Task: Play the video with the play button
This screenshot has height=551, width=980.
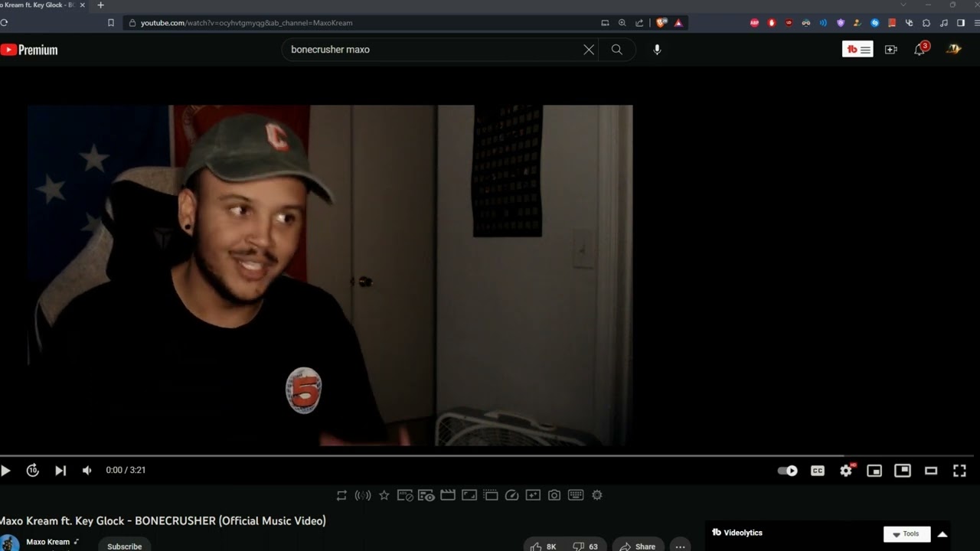Action: [5, 471]
